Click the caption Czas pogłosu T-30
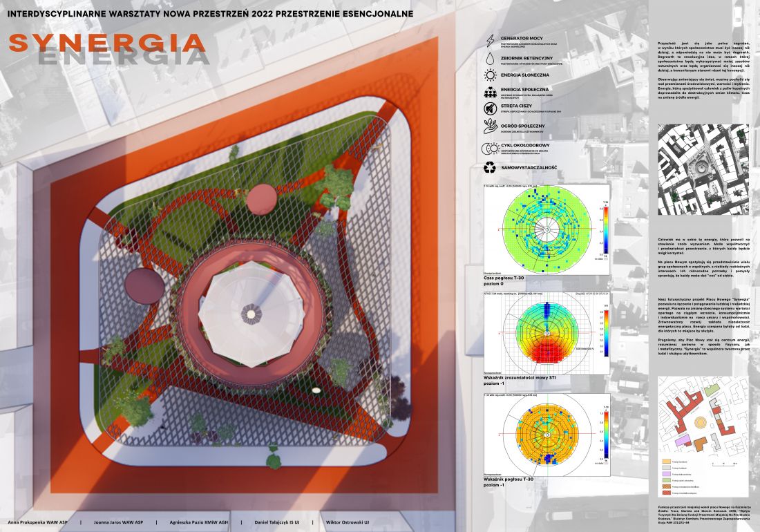The height and width of the screenshot is (532, 760). click(504, 278)
